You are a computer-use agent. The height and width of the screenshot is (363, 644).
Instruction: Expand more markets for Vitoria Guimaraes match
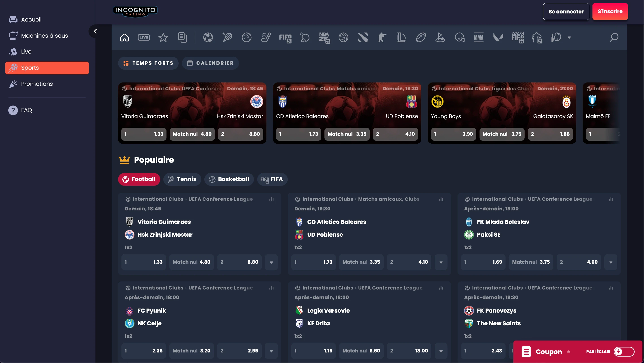[x=271, y=262]
